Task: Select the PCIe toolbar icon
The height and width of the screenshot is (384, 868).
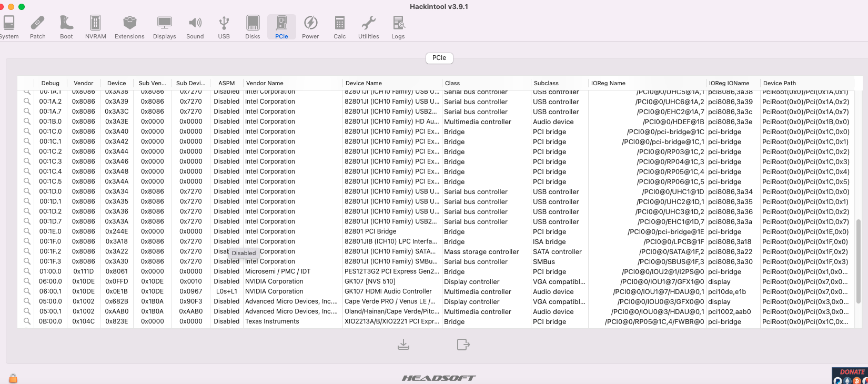Action: click(x=281, y=27)
